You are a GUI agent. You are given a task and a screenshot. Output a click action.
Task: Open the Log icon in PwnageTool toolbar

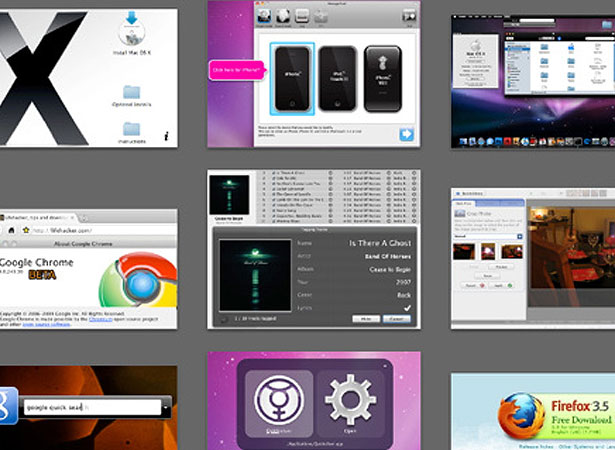302,16
